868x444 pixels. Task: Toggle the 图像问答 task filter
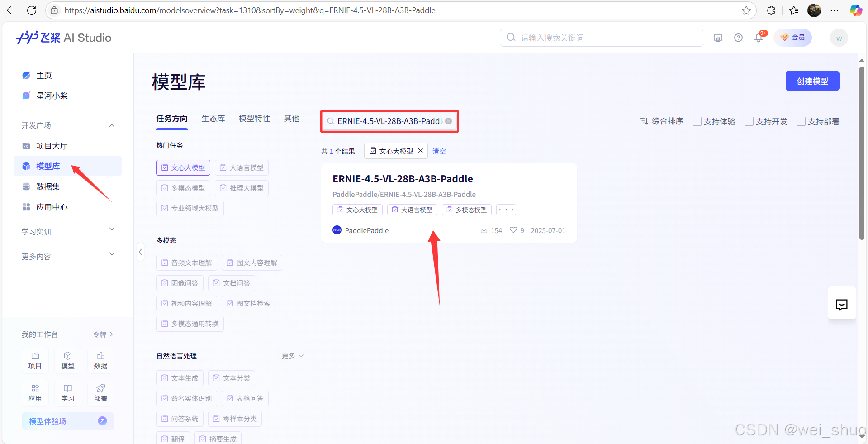pyautogui.click(x=180, y=283)
